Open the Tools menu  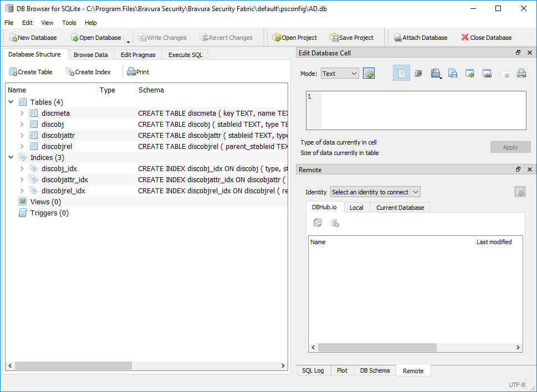69,23
